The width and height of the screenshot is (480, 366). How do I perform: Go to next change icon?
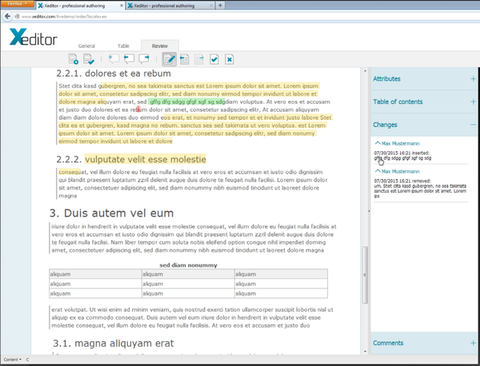pos(199,59)
